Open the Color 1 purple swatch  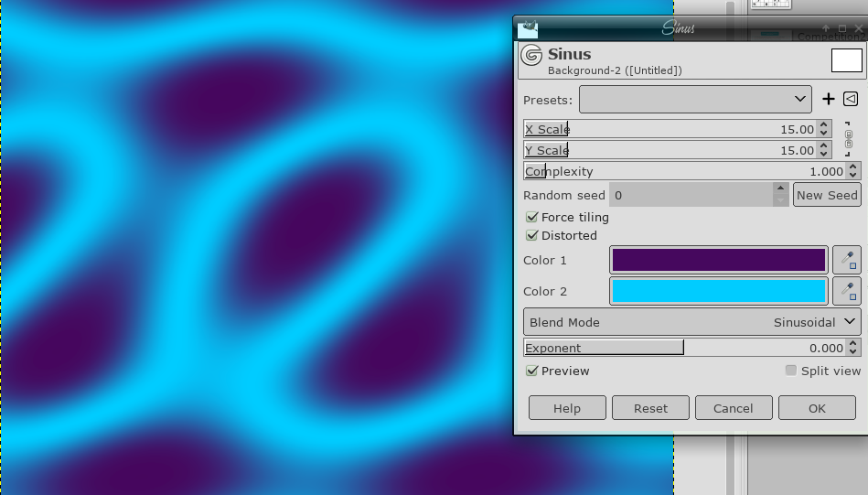[718, 261]
